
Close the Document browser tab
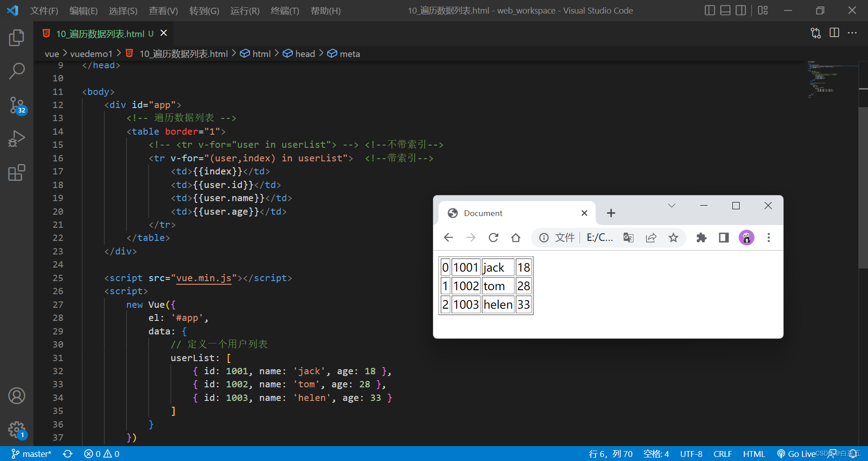tap(584, 213)
